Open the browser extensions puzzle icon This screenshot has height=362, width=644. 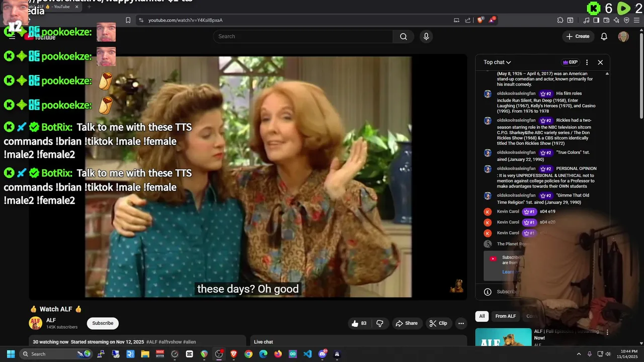point(560,20)
